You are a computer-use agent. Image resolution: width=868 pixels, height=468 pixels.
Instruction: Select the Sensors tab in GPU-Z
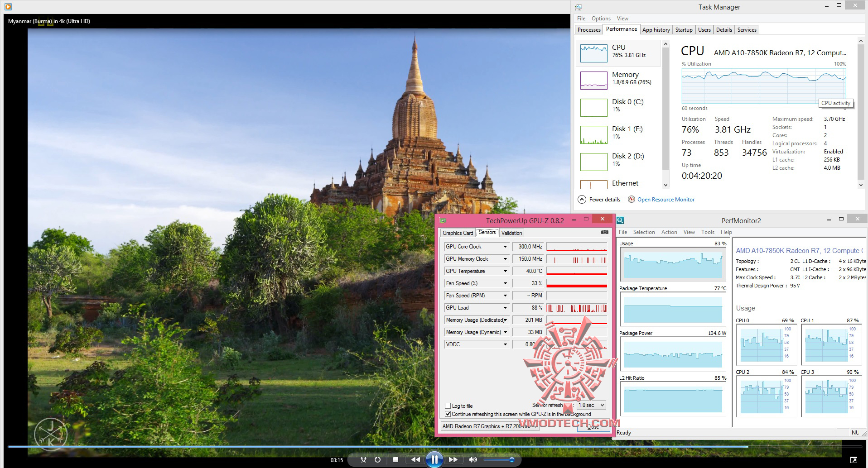(487, 232)
